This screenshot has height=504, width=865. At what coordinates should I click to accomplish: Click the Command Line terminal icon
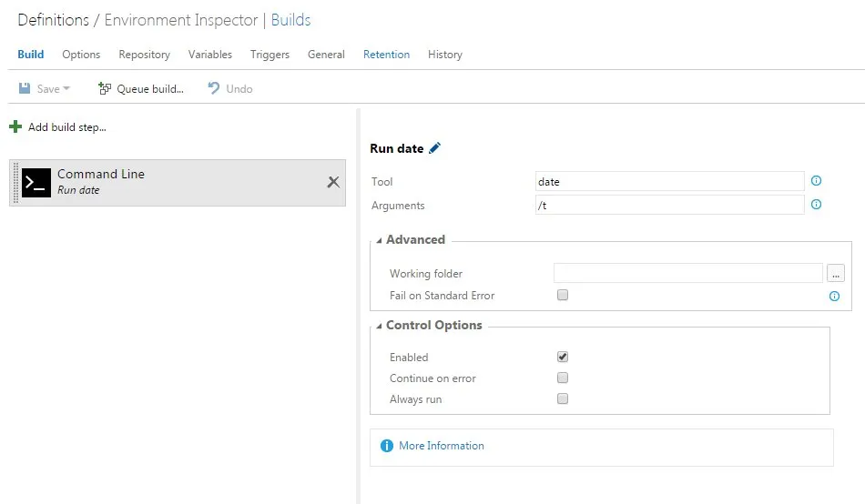pyautogui.click(x=36, y=182)
